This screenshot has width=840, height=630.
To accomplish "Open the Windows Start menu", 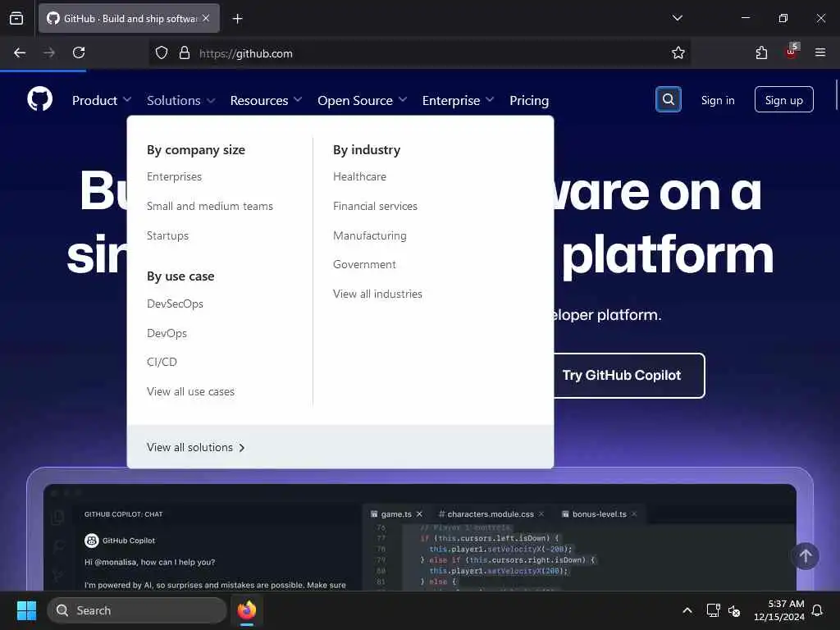I will [x=26, y=610].
